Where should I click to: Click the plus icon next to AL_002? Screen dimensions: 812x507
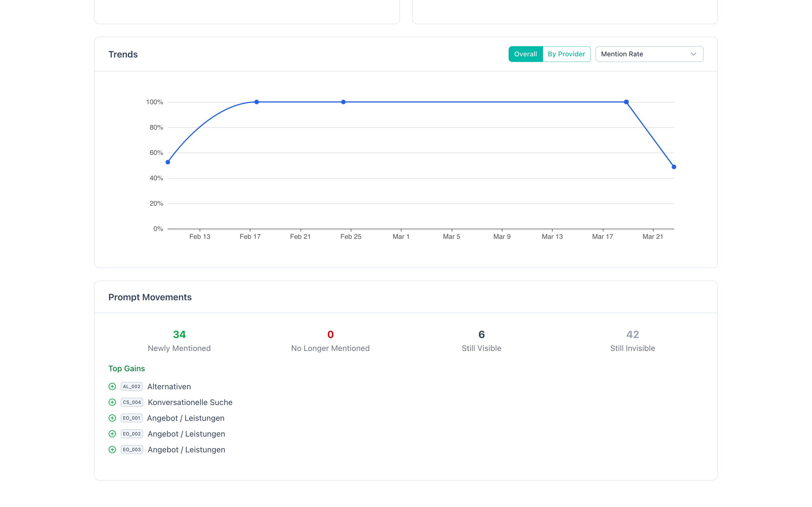[x=112, y=387]
